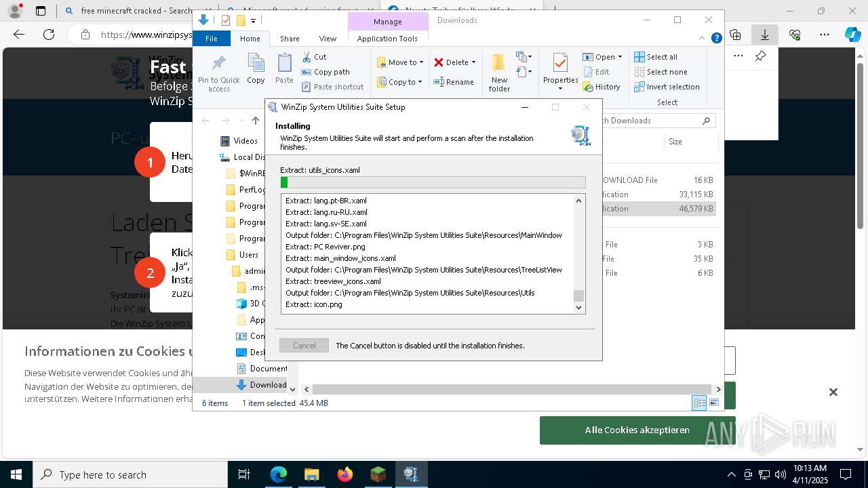This screenshot has width=868, height=488.
Task: Show hidden tray icons chevron
Action: pyautogui.click(x=731, y=474)
